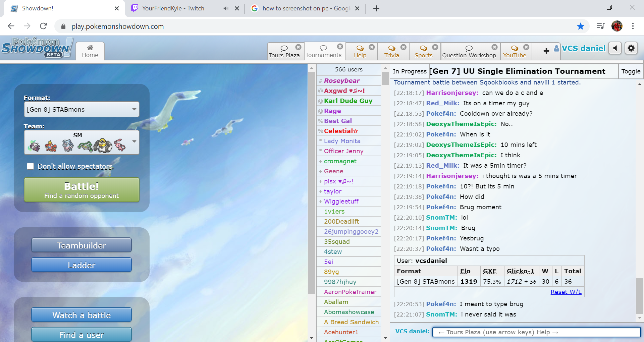Reload the page with refresh icon

[x=43, y=26]
